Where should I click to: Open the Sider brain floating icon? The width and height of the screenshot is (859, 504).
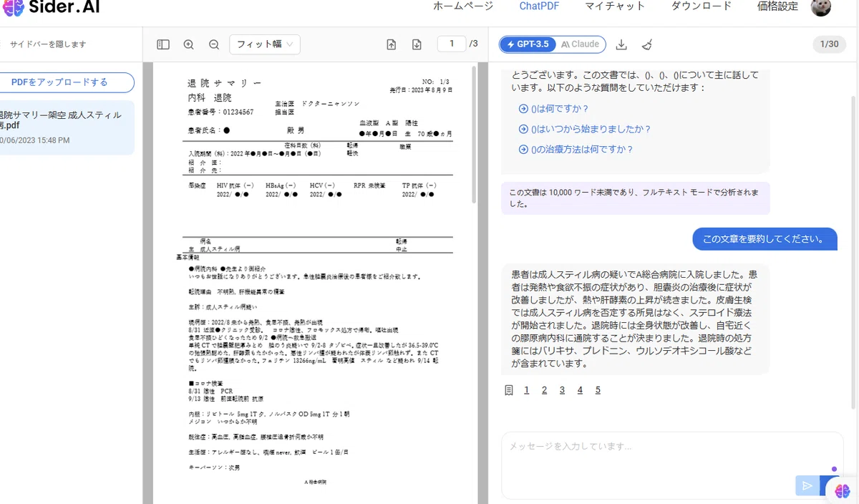843,490
